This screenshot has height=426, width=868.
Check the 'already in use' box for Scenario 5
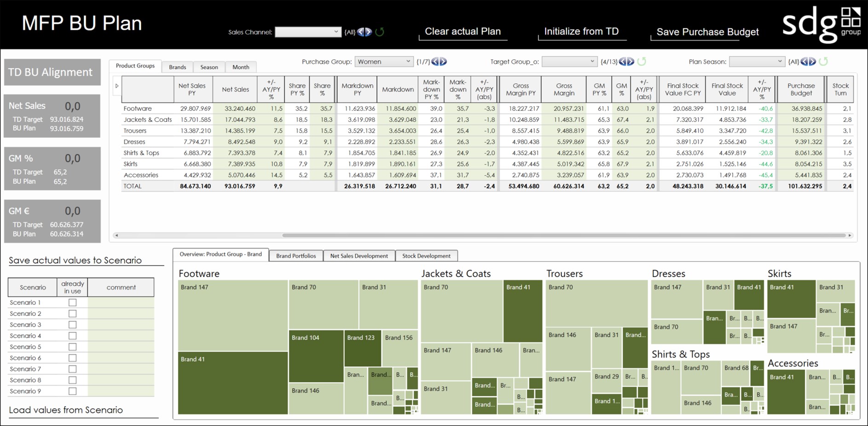72,346
